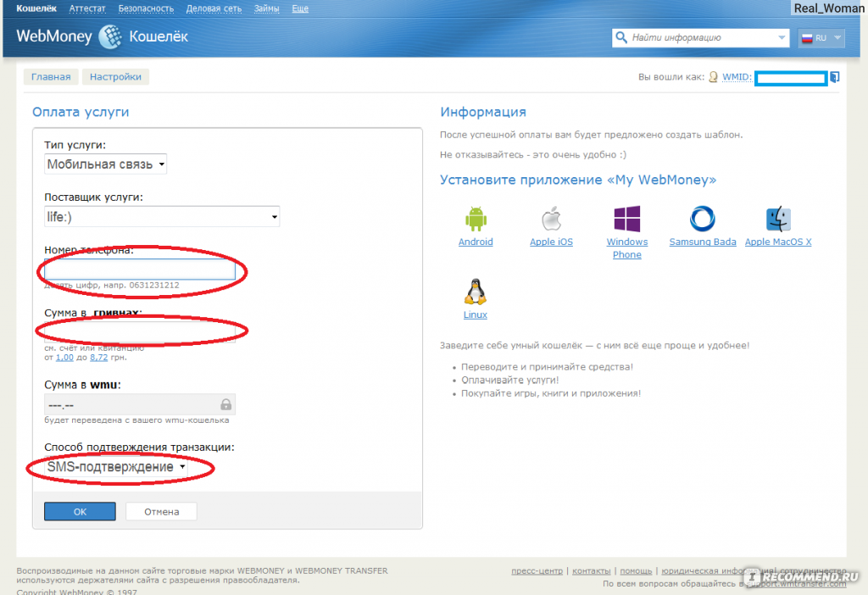The height and width of the screenshot is (595, 868).
Task: Focus the phone number input field
Action: coord(140,270)
